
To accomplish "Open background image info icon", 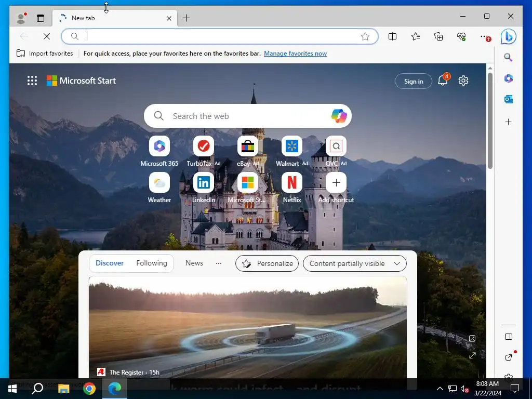I will [x=472, y=338].
